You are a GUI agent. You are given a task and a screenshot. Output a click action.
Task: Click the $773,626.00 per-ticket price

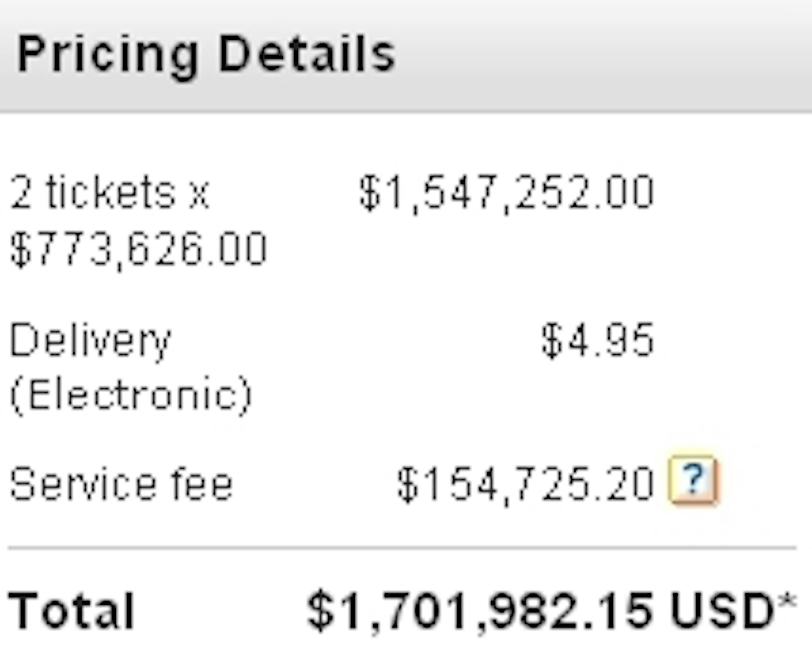(138, 250)
